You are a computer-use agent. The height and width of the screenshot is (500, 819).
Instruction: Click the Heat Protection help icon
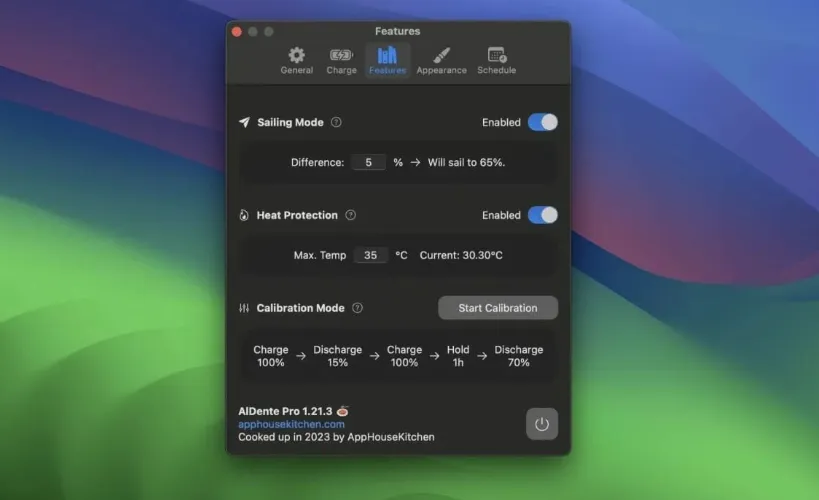[350, 215]
